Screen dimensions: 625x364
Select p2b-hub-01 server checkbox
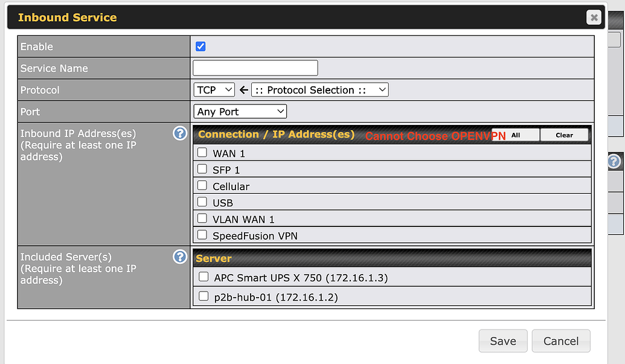204,296
